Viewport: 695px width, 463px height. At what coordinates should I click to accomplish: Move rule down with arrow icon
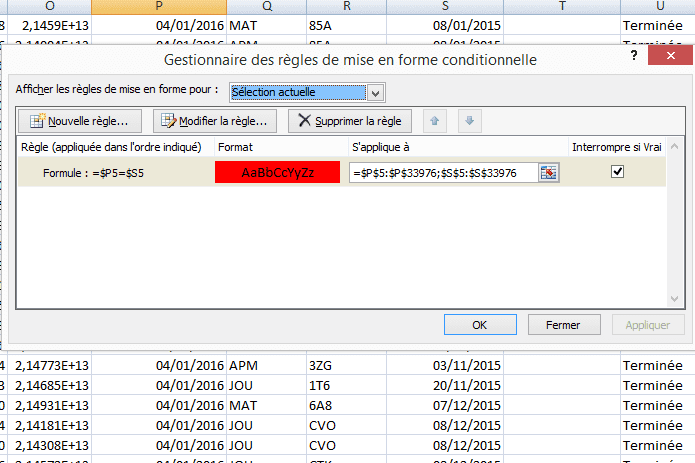click(x=469, y=121)
